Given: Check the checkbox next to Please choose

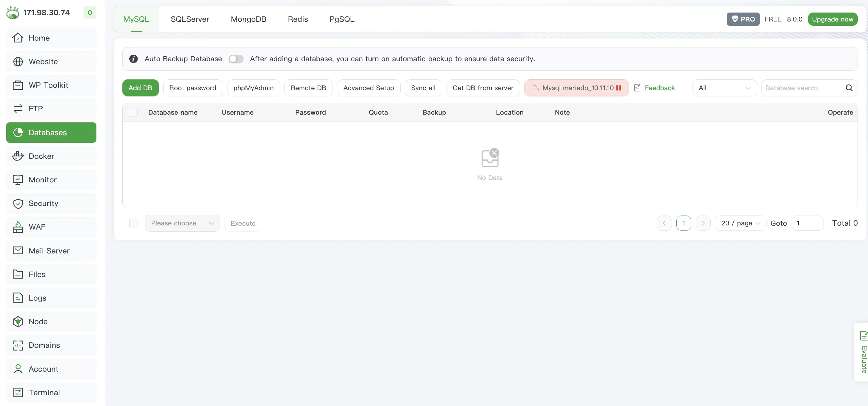Looking at the screenshot, I should (133, 223).
